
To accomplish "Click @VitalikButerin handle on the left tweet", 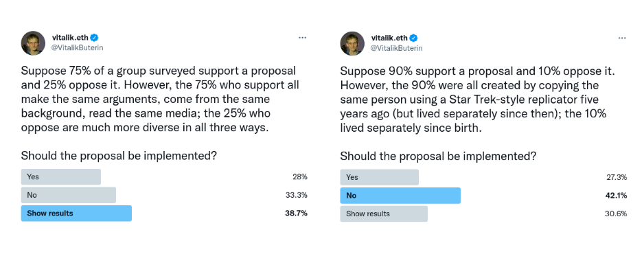I will click(x=78, y=47).
